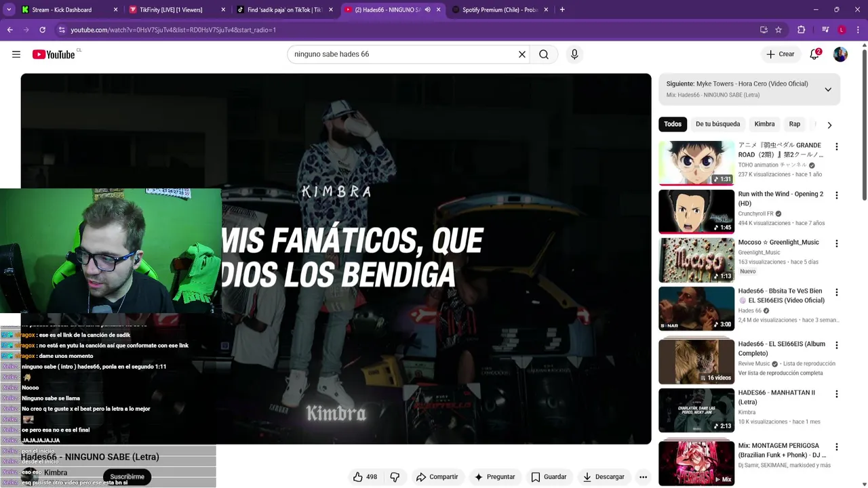Click the Chrome address bar URL

tap(174, 30)
